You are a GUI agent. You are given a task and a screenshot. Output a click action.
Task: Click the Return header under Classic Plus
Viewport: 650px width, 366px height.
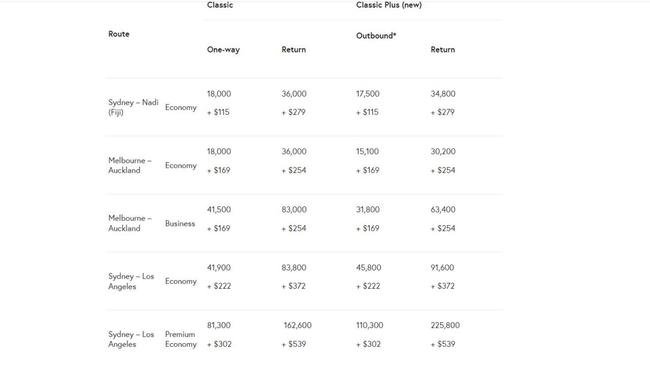pos(442,50)
